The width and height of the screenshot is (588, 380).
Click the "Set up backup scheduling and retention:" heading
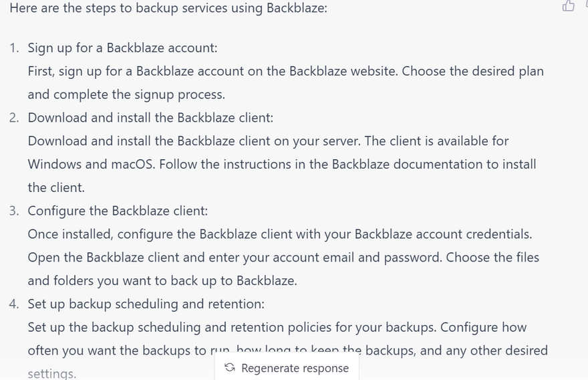(x=146, y=304)
